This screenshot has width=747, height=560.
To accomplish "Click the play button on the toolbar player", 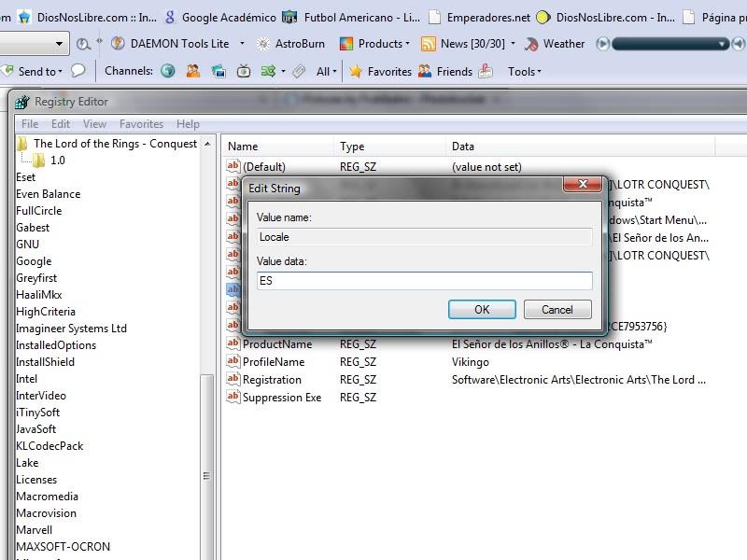I will tap(602, 44).
